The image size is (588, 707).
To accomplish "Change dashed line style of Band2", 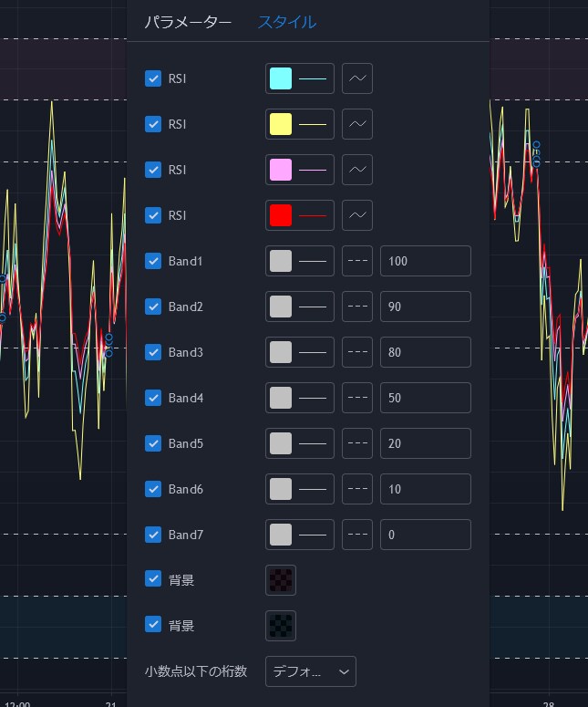I will tap(357, 307).
